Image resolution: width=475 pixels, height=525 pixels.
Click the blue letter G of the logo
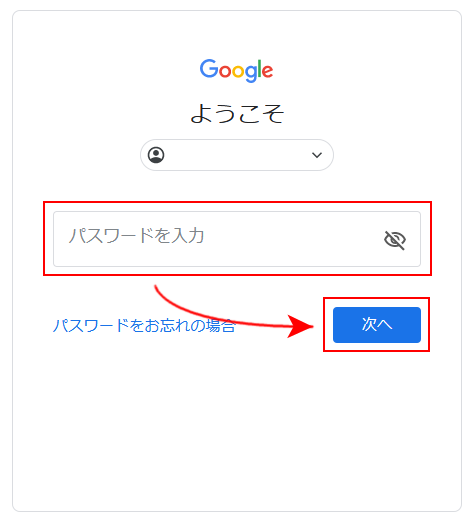[209, 68]
